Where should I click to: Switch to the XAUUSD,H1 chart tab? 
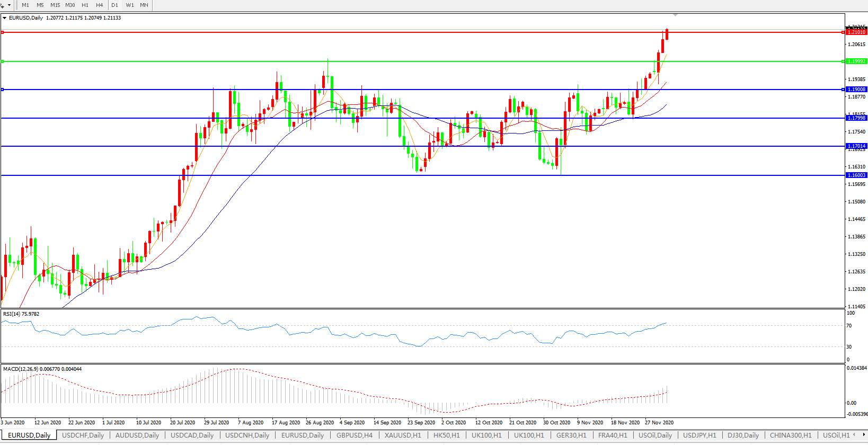(403, 435)
